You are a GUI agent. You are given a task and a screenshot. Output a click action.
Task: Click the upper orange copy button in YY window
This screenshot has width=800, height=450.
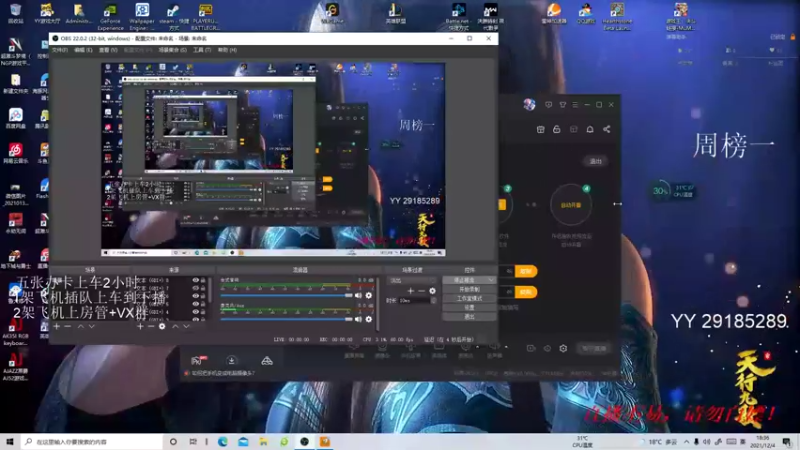tap(526, 271)
